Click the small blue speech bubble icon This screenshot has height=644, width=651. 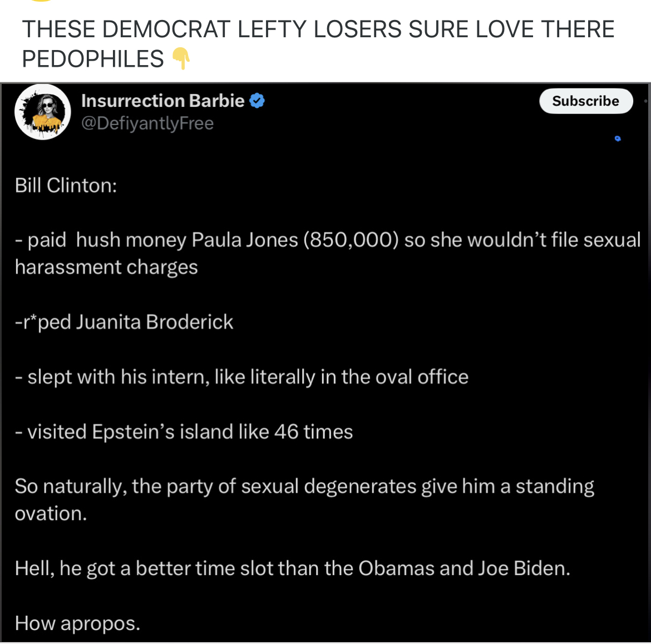(x=617, y=138)
